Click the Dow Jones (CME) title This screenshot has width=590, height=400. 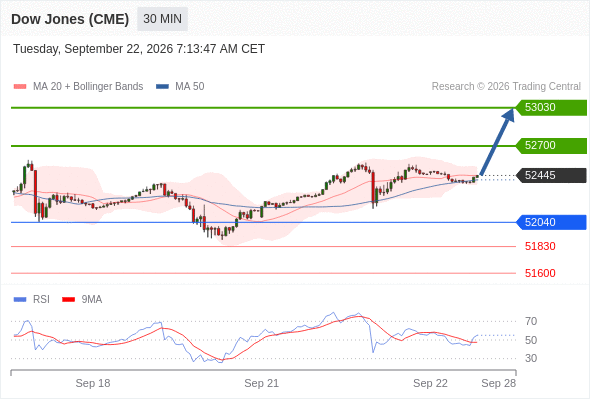(70, 19)
